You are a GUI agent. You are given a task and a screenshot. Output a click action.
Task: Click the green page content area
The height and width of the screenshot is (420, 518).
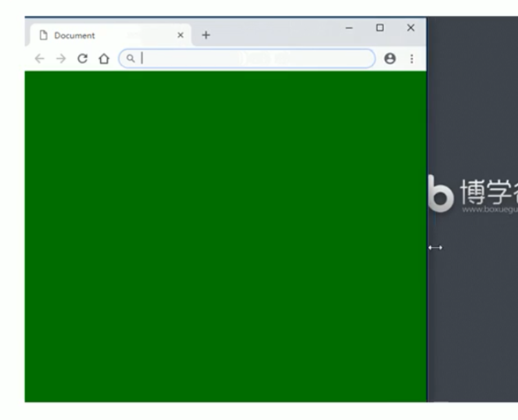[226, 236]
